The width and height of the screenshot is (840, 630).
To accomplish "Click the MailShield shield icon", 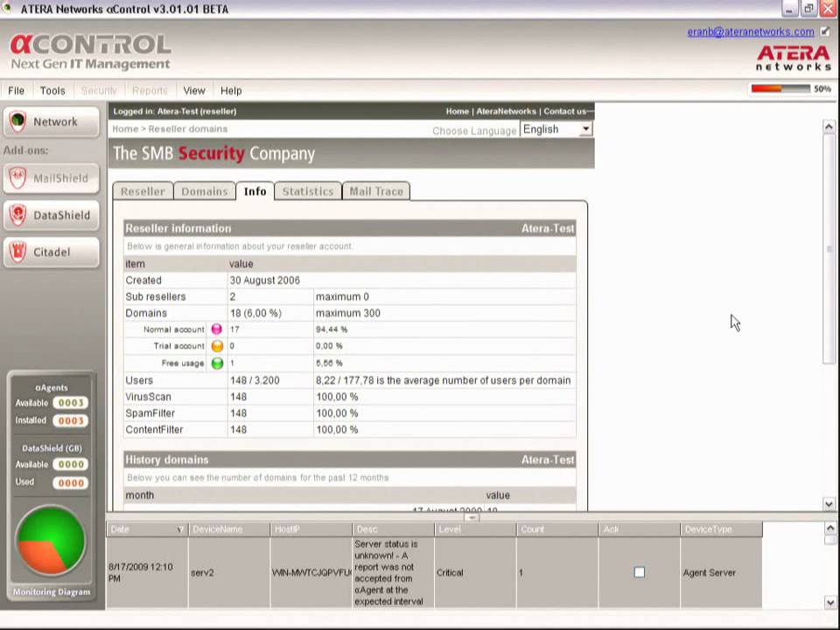I will click(17, 178).
